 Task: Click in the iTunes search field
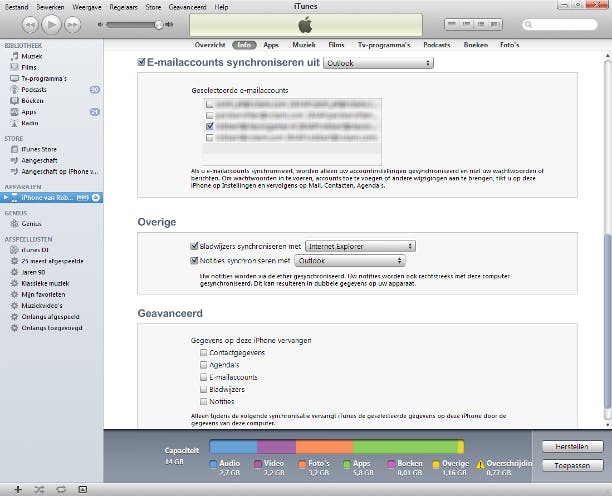[x=560, y=25]
